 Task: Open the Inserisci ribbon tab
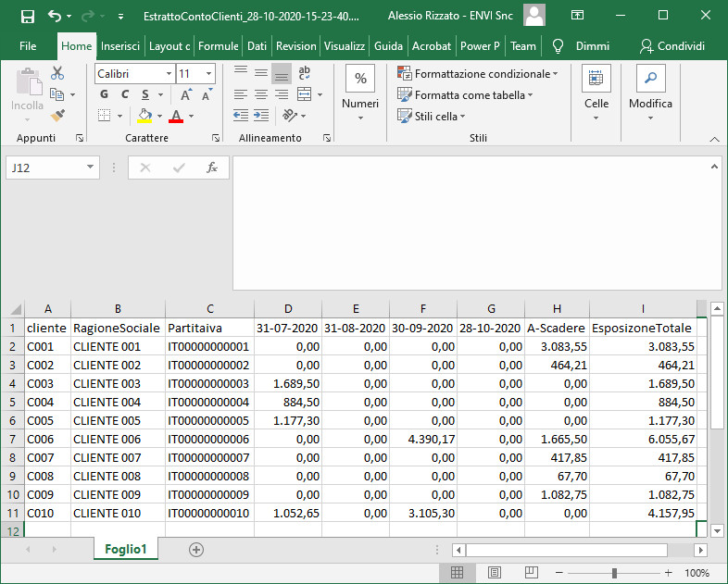[120, 46]
